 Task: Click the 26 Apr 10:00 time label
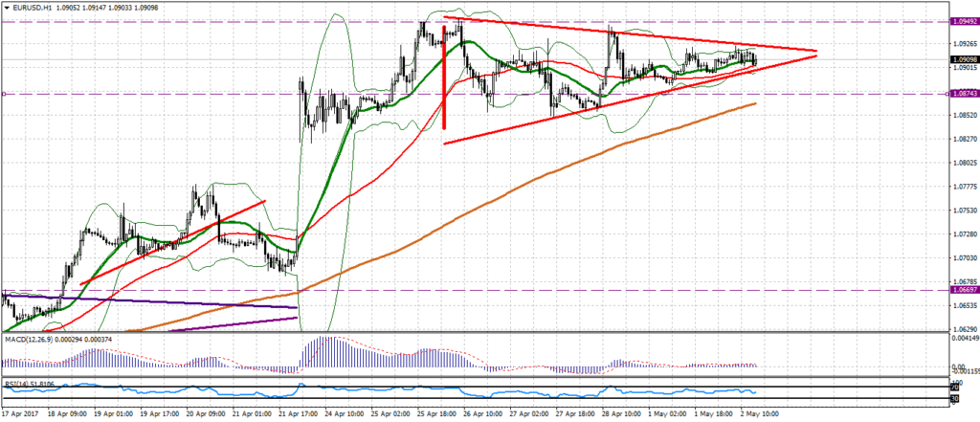coord(481,414)
